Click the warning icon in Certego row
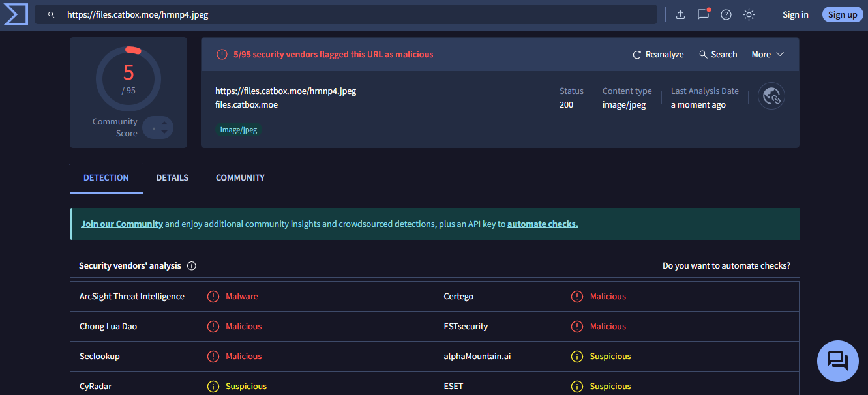 coord(577,297)
